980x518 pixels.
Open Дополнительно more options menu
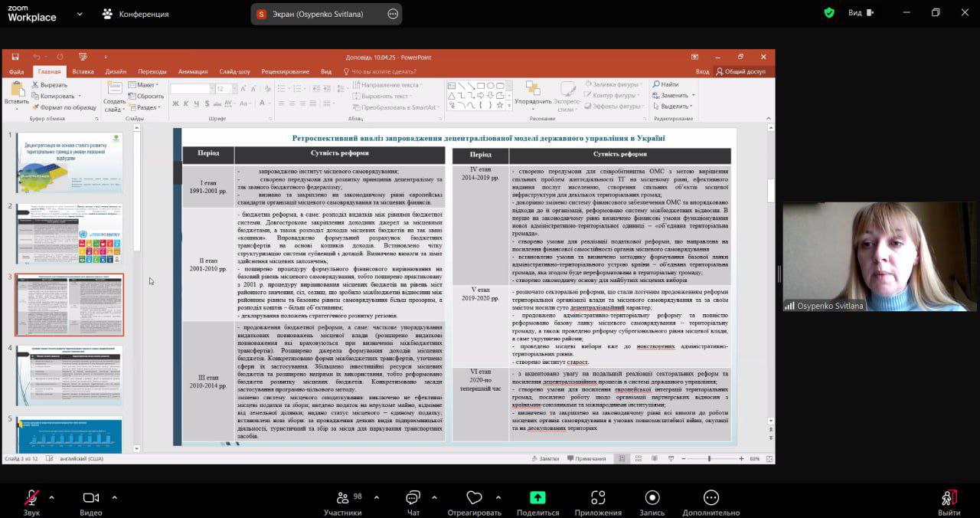[711, 498]
